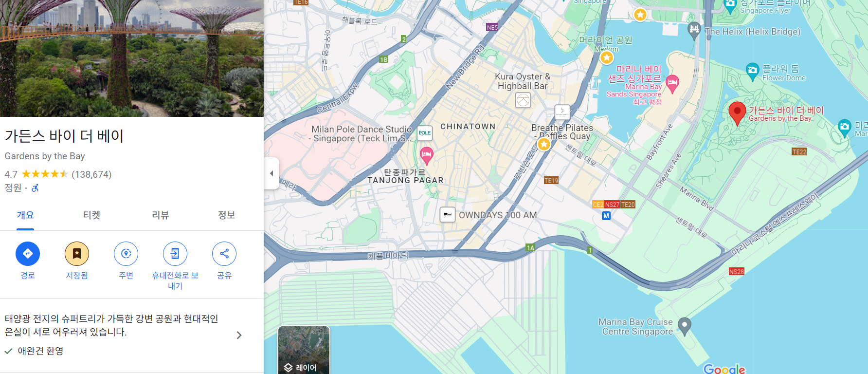Click the Milan Pole Dance Studio marker
Screen dimensions: 868x374
click(x=425, y=133)
